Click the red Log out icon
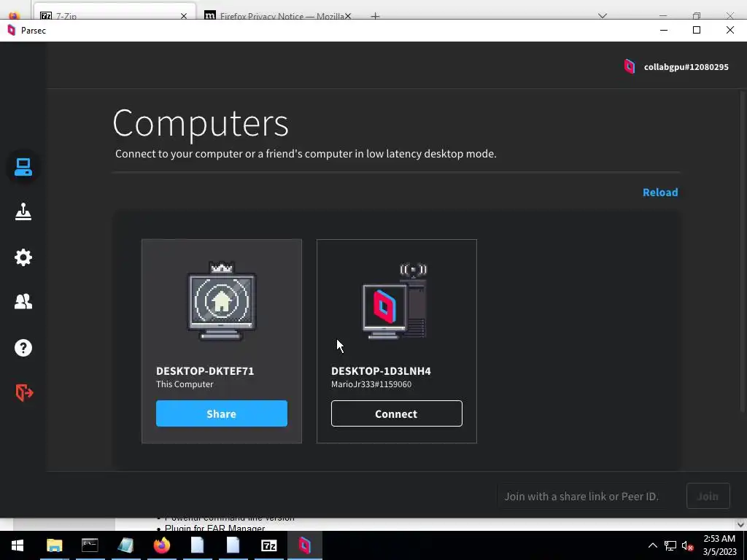Screen dimensions: 747x560 pyautogui.click(x=24, y=393)
